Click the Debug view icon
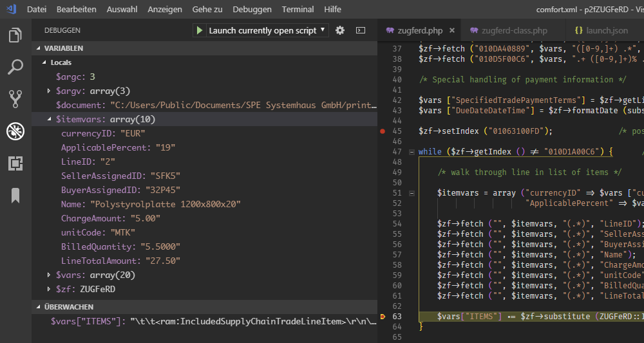This screenshot has height=343, width=644. [x=15, y=131]
